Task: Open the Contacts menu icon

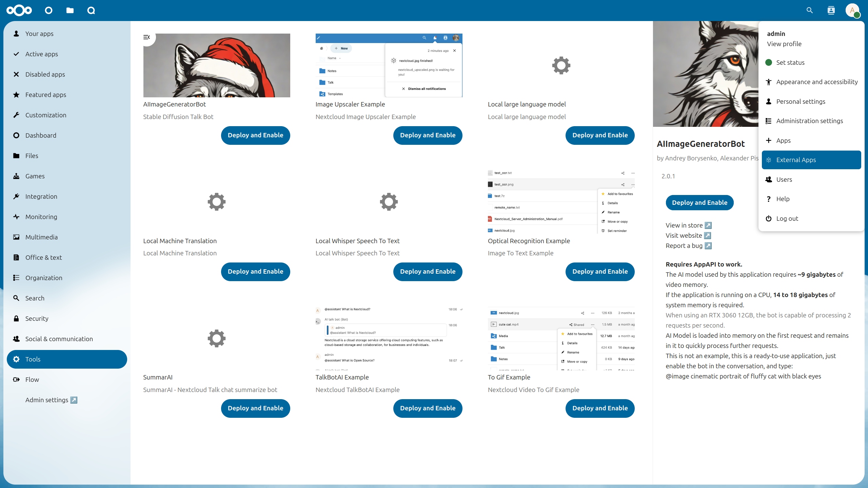Action: coord(831,11)
